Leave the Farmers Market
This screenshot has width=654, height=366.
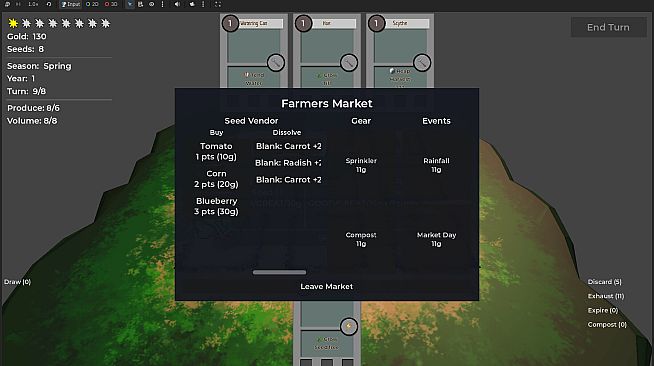pyautogui.click(x=327, y=286)
